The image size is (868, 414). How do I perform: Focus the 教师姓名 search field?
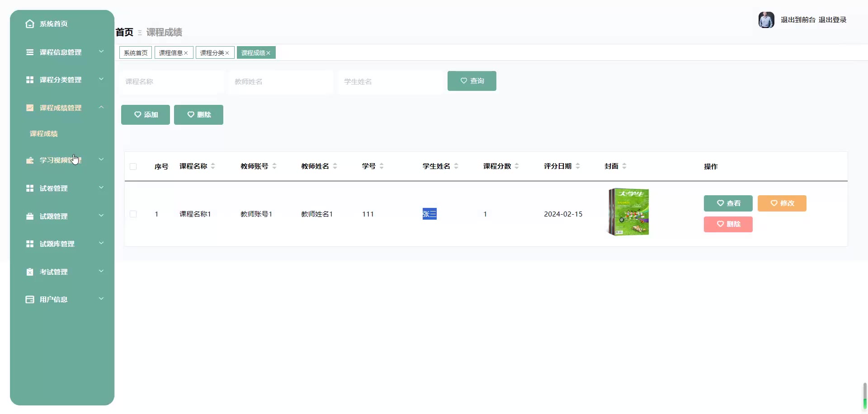[x=281, y=82]
